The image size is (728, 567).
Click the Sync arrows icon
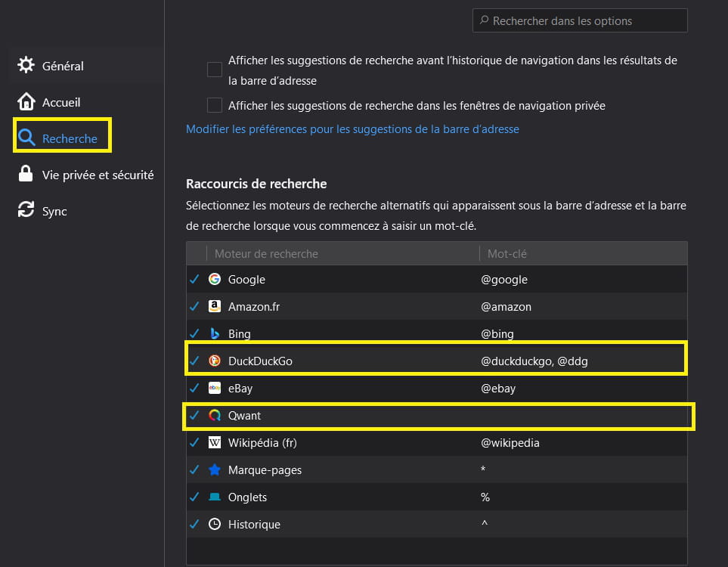click(26, 210)
